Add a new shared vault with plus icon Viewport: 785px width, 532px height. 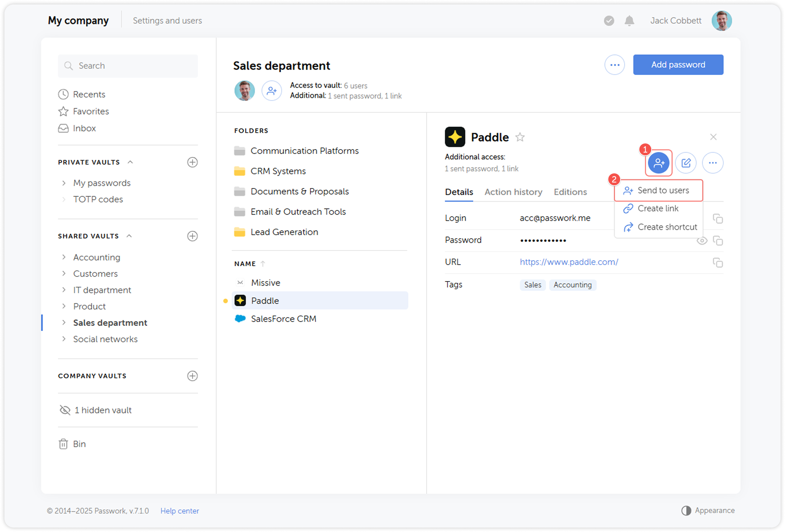(x=192, y=236)
